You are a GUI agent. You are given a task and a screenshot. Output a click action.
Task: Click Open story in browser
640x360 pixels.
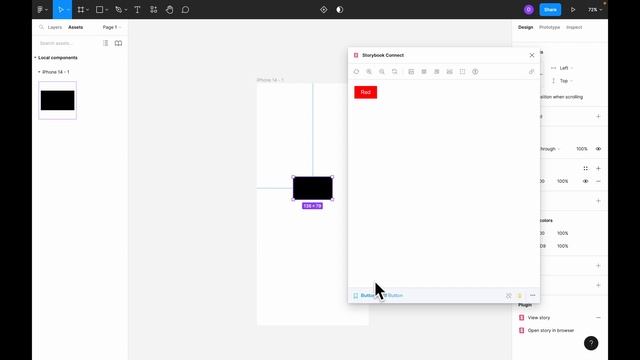point(551,331)
